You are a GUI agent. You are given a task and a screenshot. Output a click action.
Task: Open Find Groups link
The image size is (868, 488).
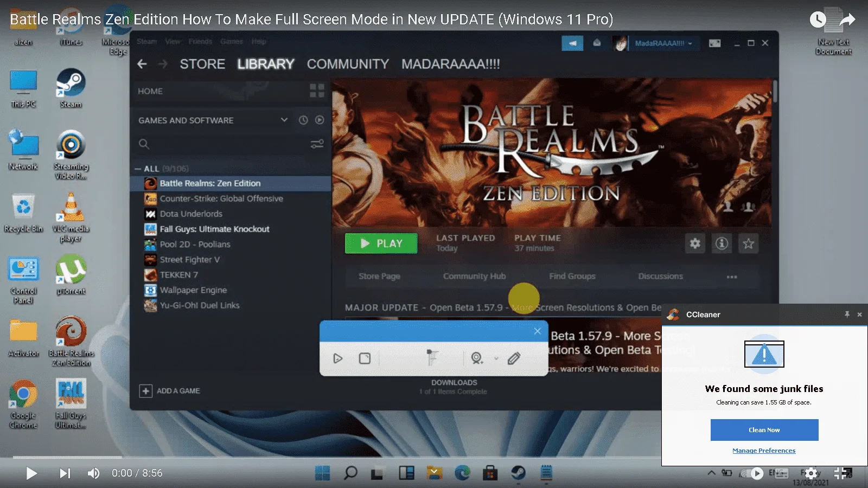click(x=572, y=276)
